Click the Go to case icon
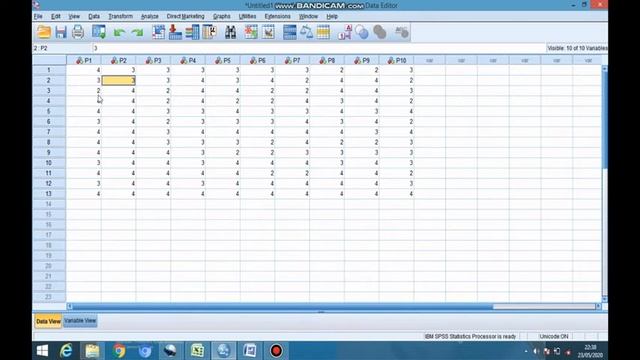This screenshot has height=360, width=640. coord(158,32)
